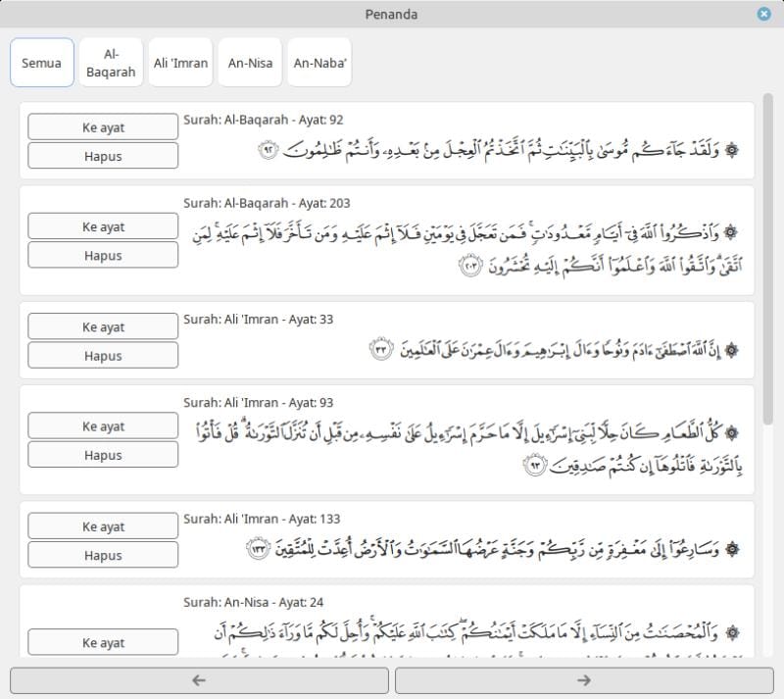Screen dimensions: 784x699
Task: Jump to Ali 'Imran ayat 33 via Ke ayat
Action: 103,326
